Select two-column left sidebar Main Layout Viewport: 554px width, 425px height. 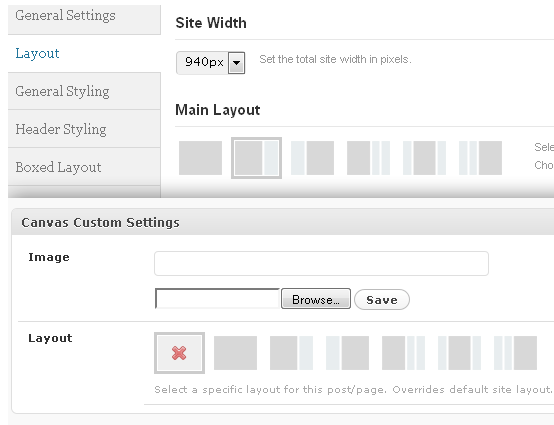[312, 158]
